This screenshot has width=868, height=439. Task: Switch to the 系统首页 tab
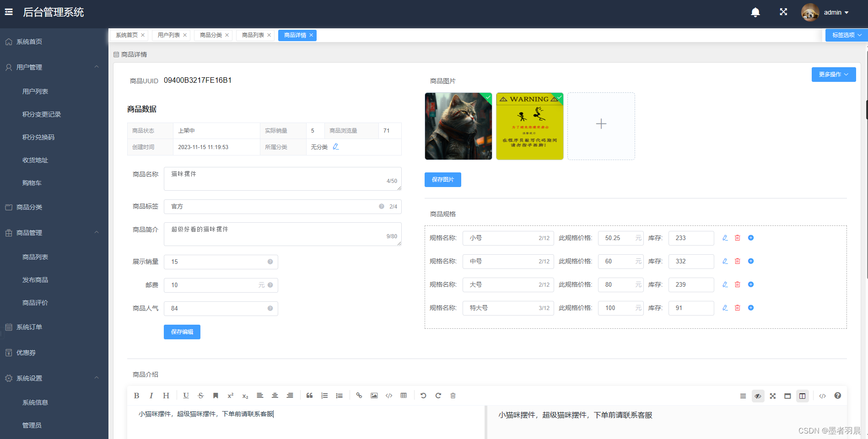(x=127, y=35)
